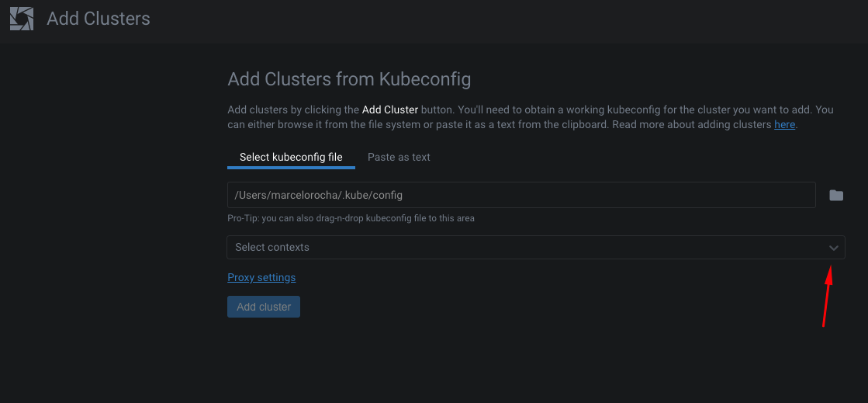The image size is (868, 403).
Task: Click the Lens logo icon
Action: [22, 19]
